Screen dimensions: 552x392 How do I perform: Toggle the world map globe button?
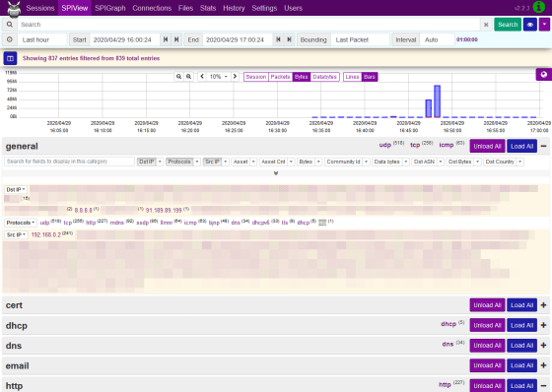point(543,74)
